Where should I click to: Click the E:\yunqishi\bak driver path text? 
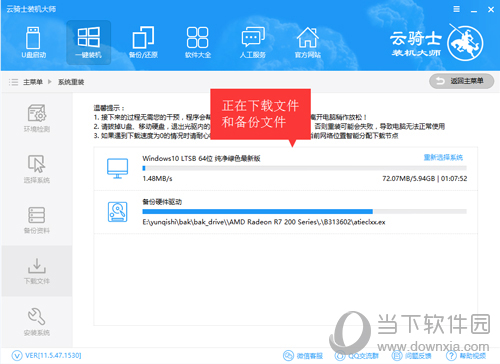coord(264,222)
